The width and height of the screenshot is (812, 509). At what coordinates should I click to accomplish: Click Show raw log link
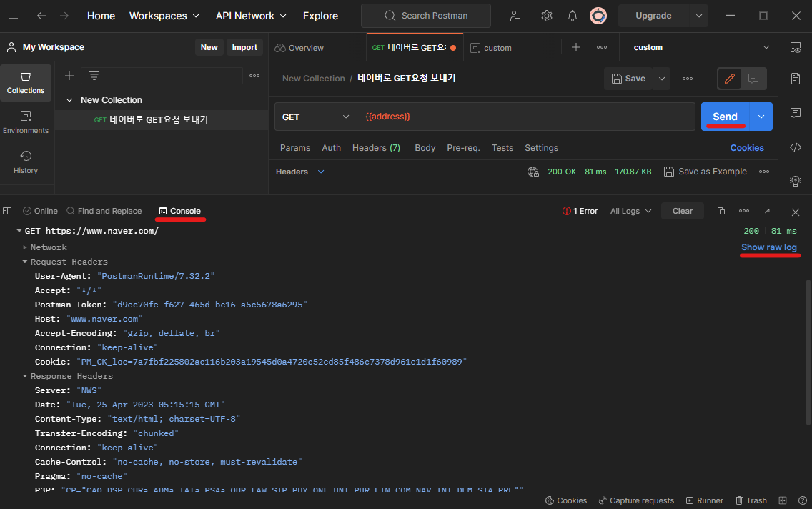point(769,247)
